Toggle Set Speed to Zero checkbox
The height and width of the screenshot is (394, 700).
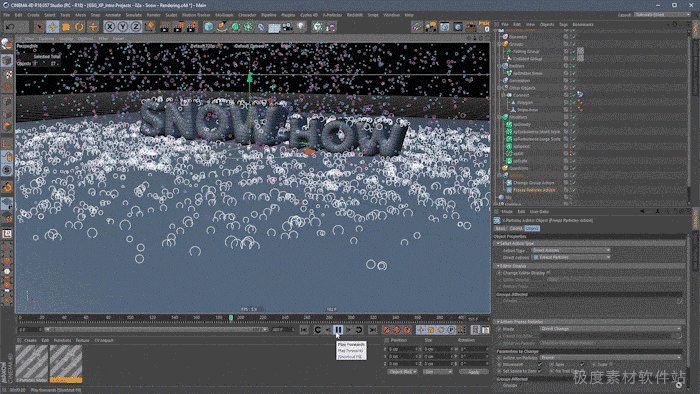click(x=540, y=371)
